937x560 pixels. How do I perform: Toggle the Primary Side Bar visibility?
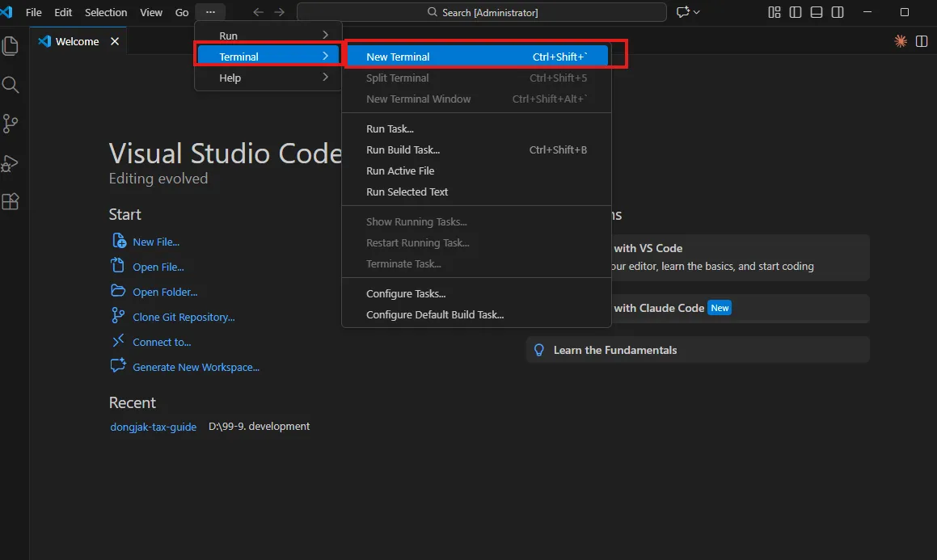point(796,12)
